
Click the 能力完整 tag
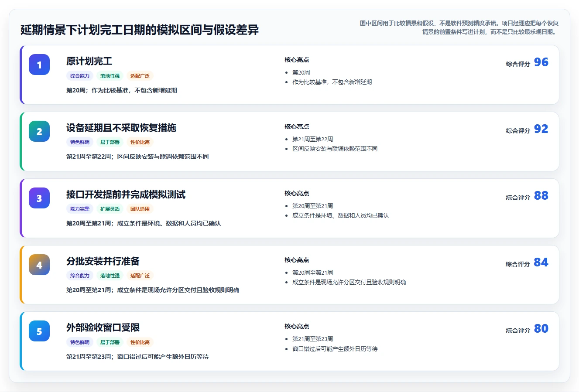80,209
